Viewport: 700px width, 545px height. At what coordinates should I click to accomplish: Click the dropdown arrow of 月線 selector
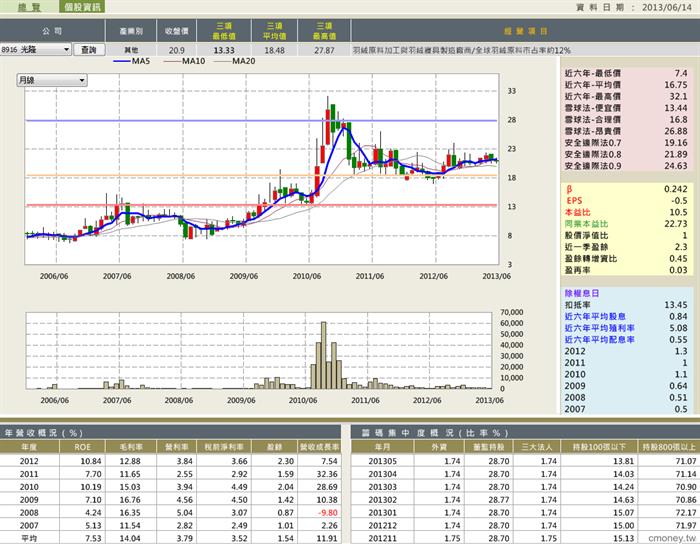tap(82, 80)
